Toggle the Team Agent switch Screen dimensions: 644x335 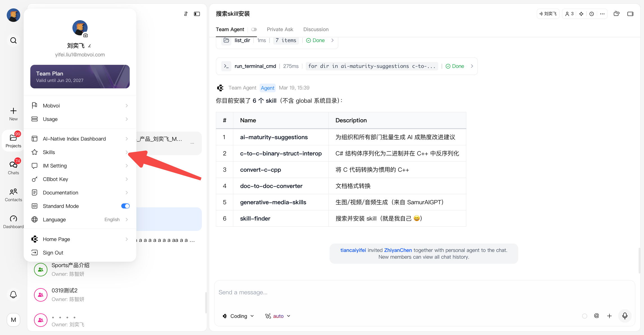tap(254, 29)
